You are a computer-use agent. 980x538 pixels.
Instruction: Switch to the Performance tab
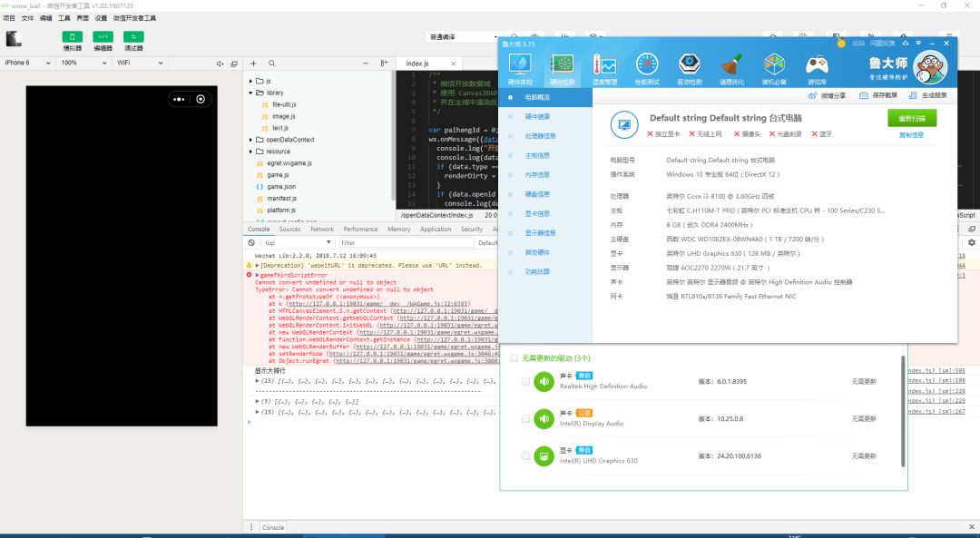point(360,230)
